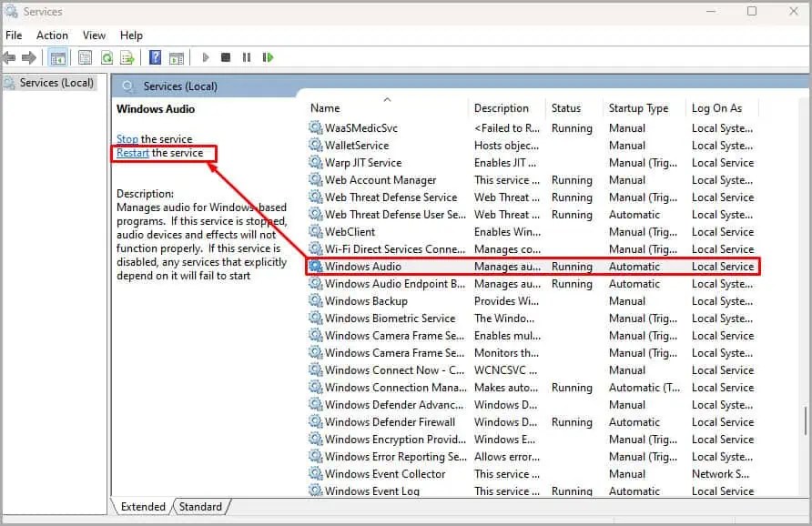The width and height of the screenshot is (812, 526).
Task: Toggle the Show/Hide Console Tree icon
Action: 56,57
